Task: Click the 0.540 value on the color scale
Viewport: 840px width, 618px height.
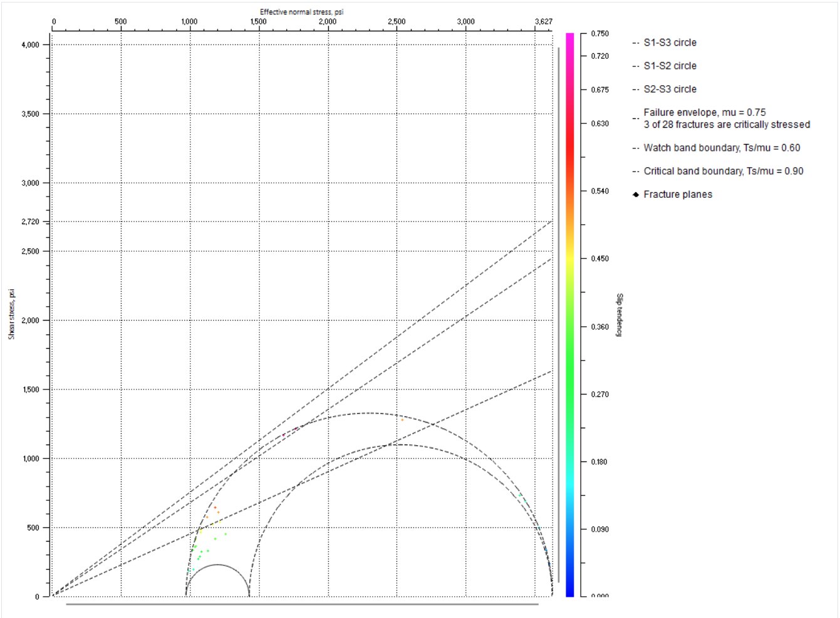Action: pos(599,192)
